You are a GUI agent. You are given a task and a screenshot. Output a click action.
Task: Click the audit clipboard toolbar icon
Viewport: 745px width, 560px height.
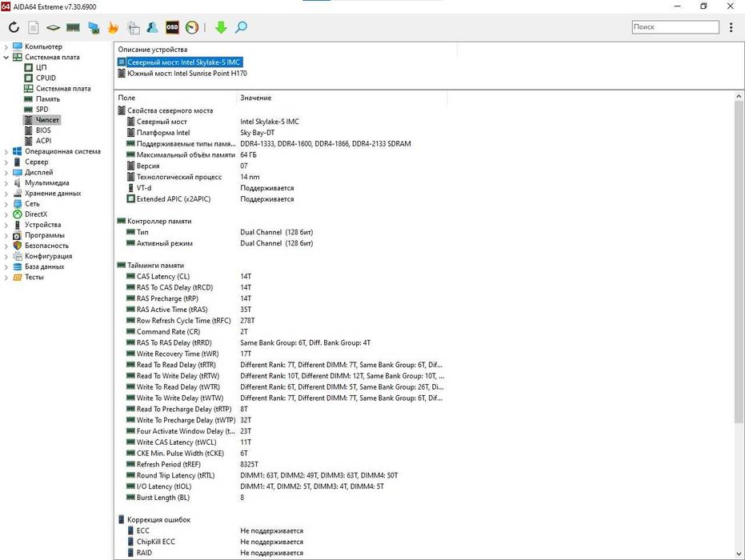pos(134,27)
